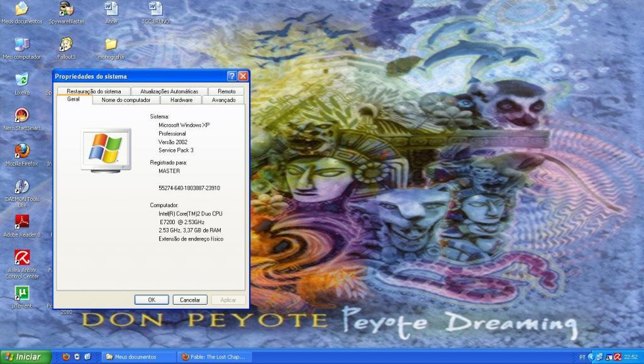The image size is (644, 364).
Task: Click the Windows XP logo image
Action: (106, 150)
